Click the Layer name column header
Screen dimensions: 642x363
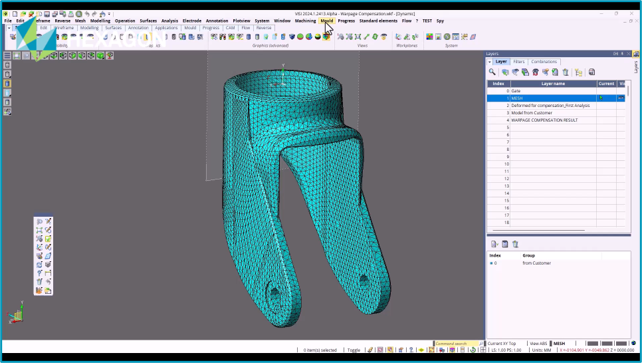[553, 83]
